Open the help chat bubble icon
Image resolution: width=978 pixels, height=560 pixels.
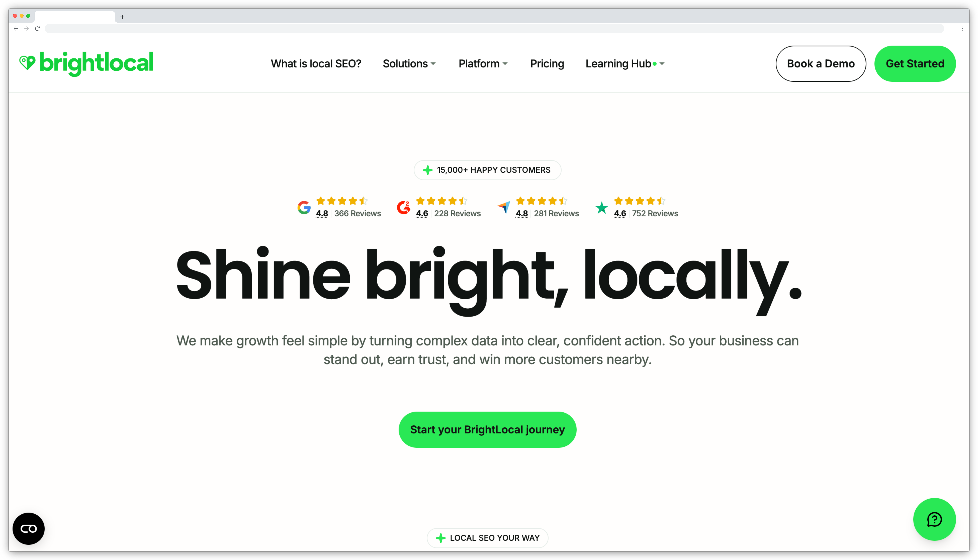pyautogui.click(x=934, y=519)
